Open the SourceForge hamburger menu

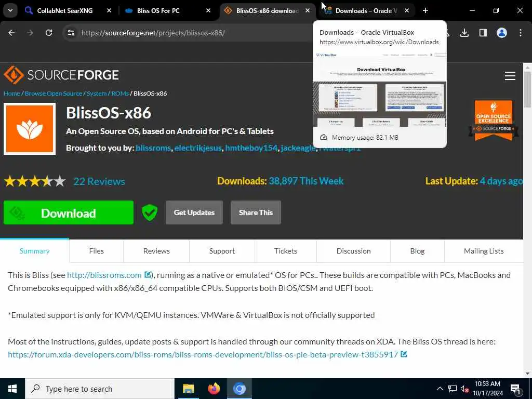coord(510,76)
